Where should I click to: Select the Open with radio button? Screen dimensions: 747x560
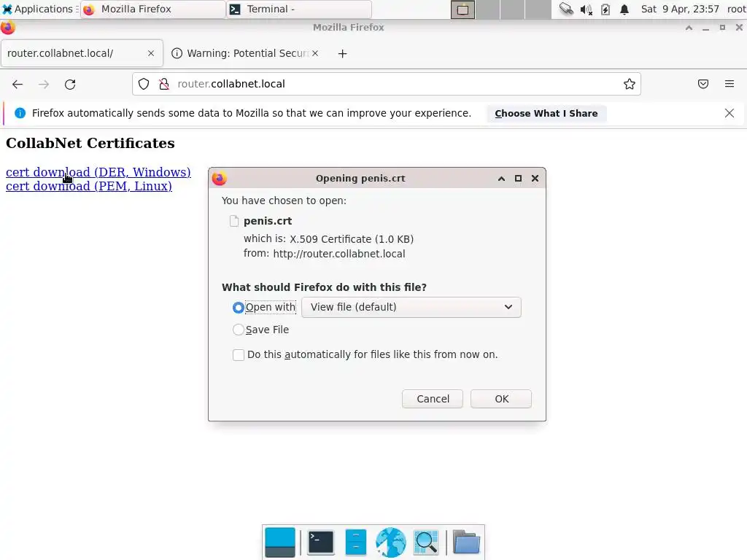click(239, 308)
